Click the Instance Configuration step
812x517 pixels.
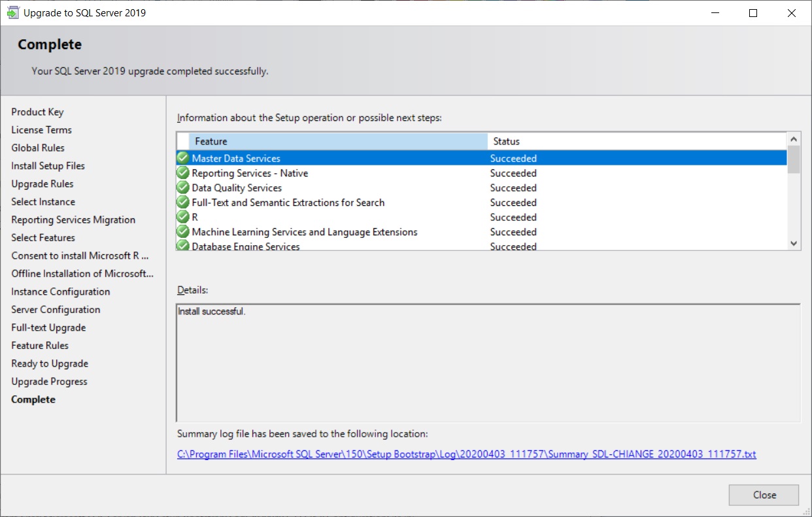61,292
